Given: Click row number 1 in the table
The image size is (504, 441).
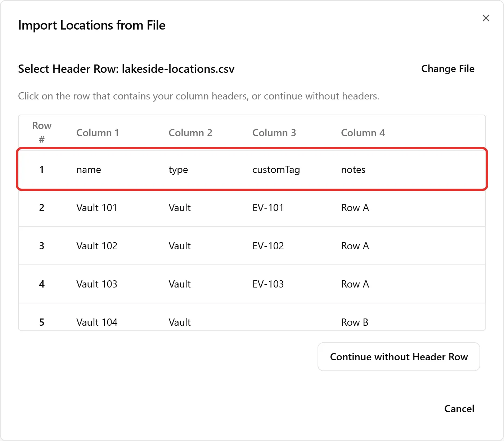Looking at the screenshot, I should tap(42, 170).
